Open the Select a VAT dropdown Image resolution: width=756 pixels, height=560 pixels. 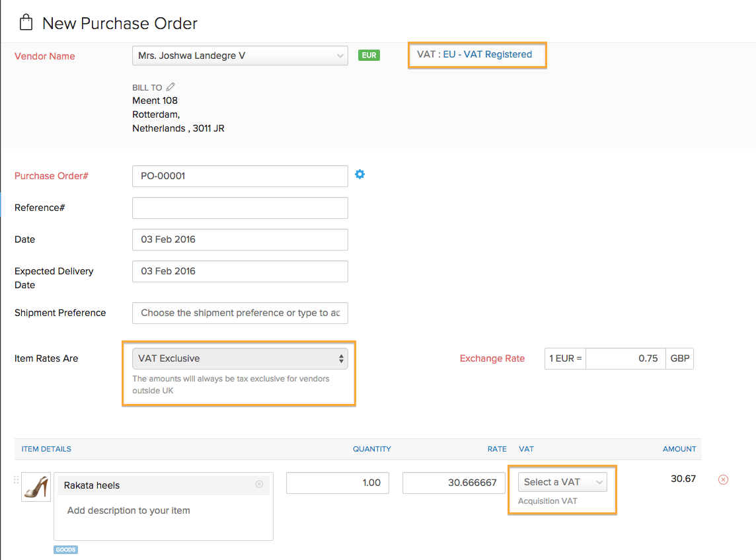pyautogui.click(x=562, y=482)
